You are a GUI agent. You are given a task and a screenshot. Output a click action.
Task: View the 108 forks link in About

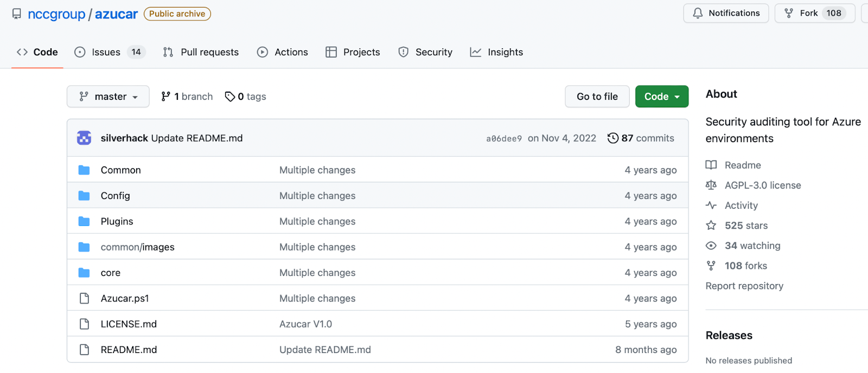tap(746, 266)
